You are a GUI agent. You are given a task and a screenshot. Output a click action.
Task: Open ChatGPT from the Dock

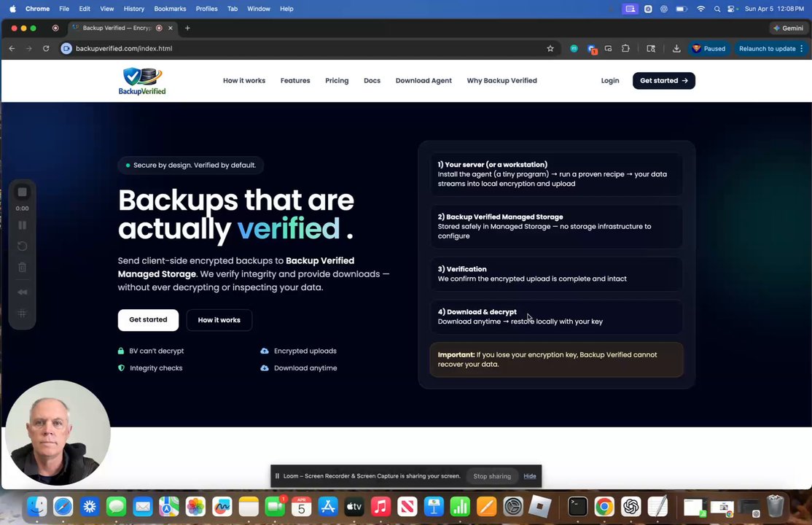(x=631, y=507)
